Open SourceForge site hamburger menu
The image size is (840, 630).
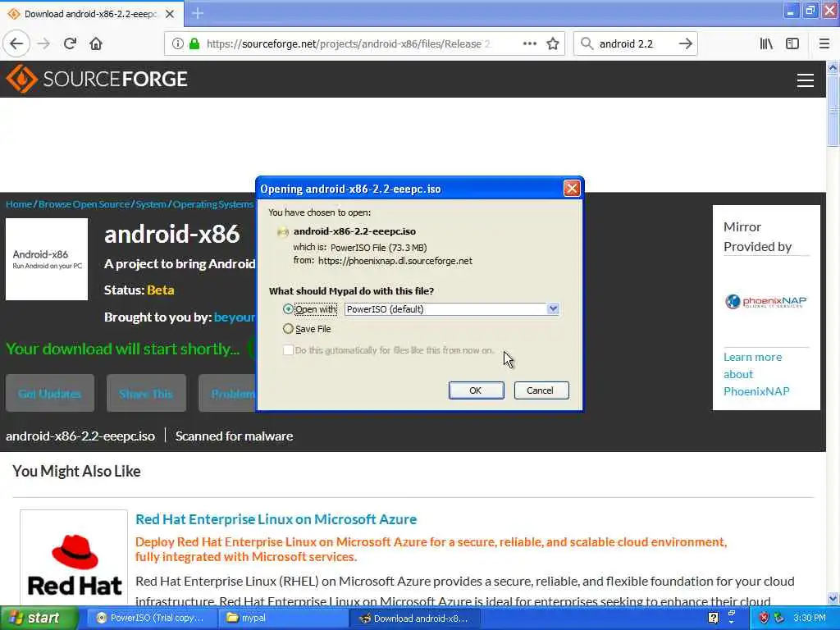point(806,80)
